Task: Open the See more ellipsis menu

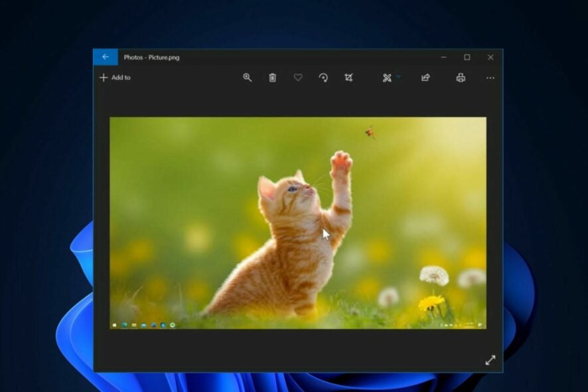Action: [x=490, y=78]
